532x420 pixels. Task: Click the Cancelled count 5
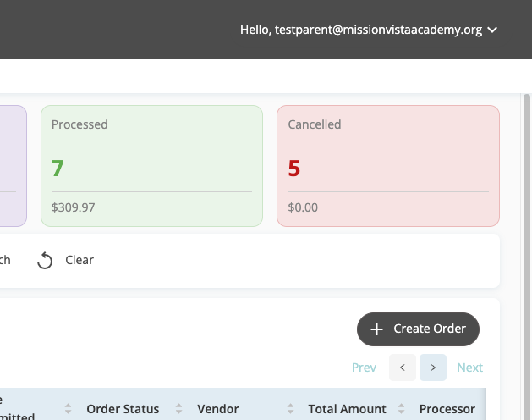coord(294,169)
